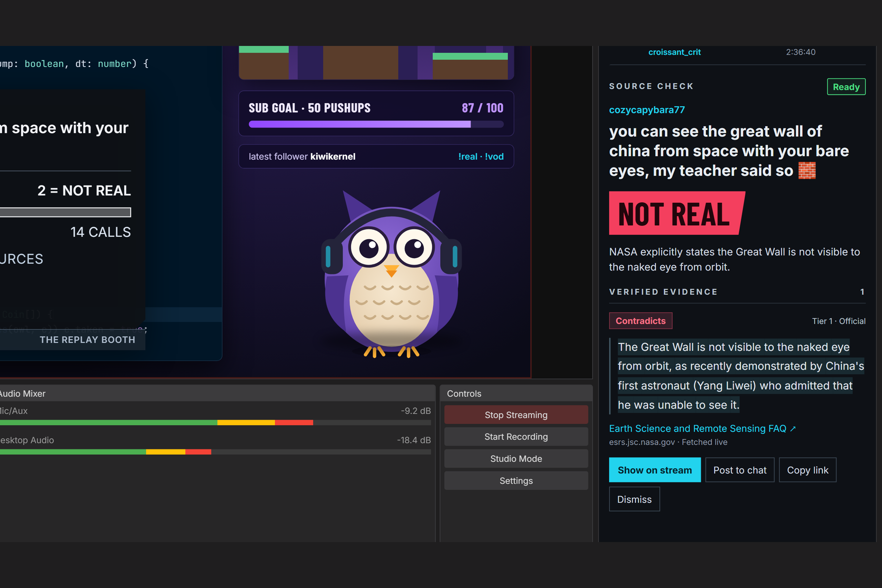Click 'esrs.jsc.nasa.gov · Fetched live' text
This screenshot has height=588, width=882.
click(668, 442)
